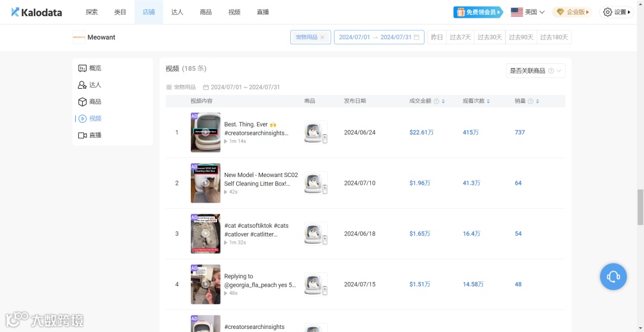Open the Replying to @georgia_fla_peach title
The image size is (644, 332).
tap(261, 281)
